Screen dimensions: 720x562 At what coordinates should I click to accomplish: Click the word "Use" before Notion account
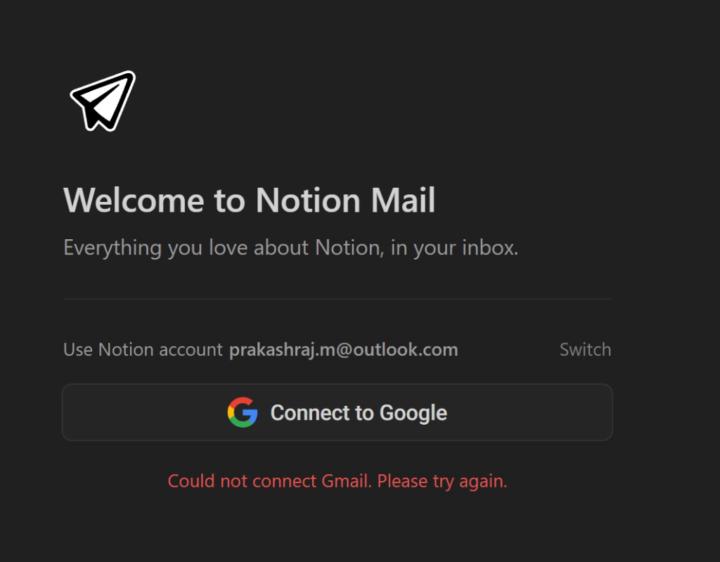[78, 349]
